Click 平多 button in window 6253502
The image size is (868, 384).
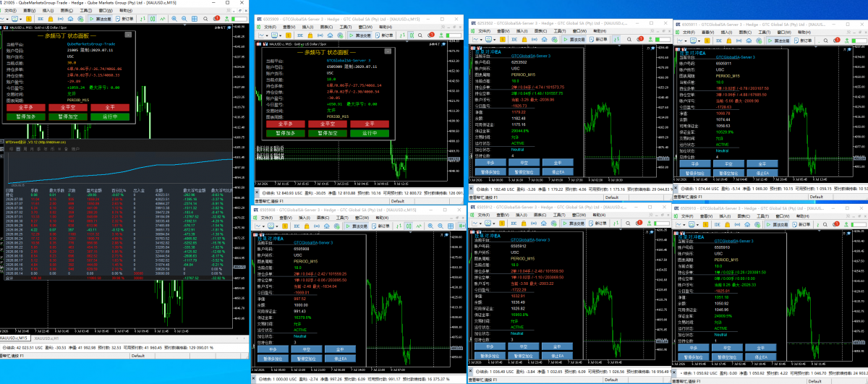coord(489,163)
